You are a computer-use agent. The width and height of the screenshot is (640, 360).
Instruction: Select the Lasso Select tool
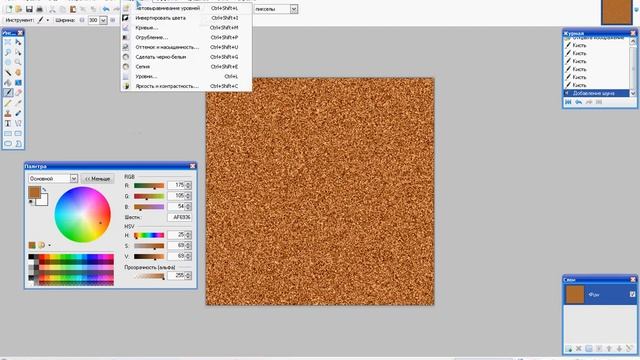pyautogui.click(x=8, y=53)
